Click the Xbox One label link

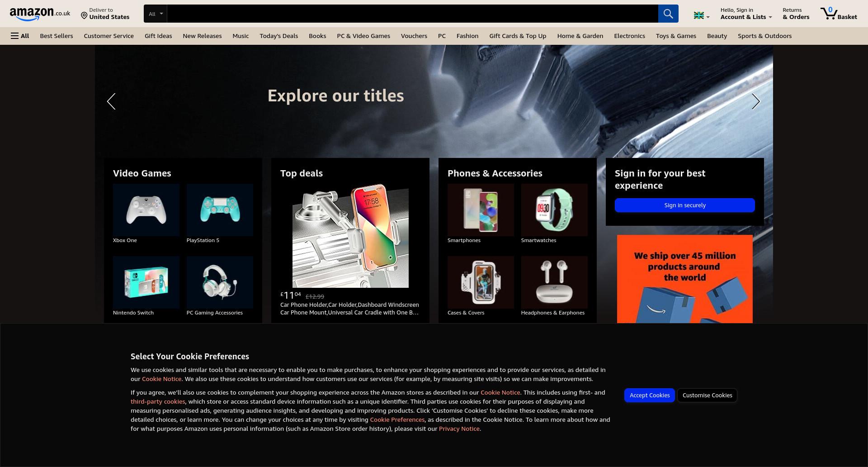[125, 240]
